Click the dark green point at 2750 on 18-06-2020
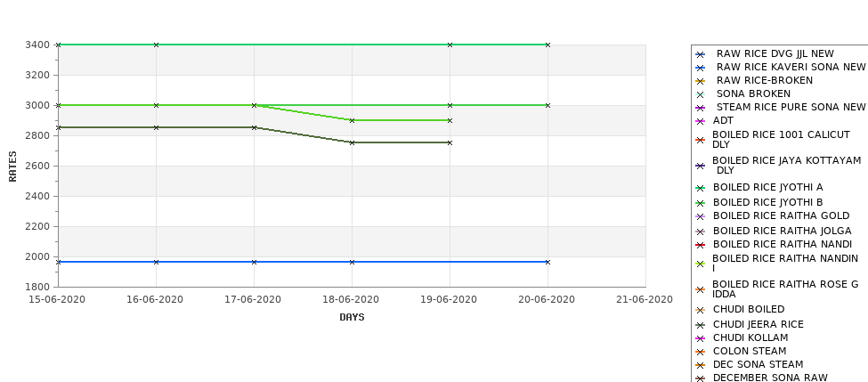 coord(352,142)
